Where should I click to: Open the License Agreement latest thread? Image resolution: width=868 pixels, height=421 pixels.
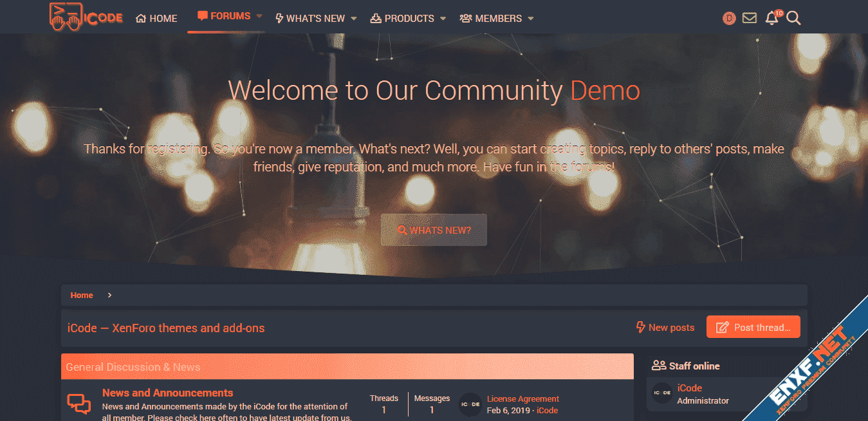[523, 399]
